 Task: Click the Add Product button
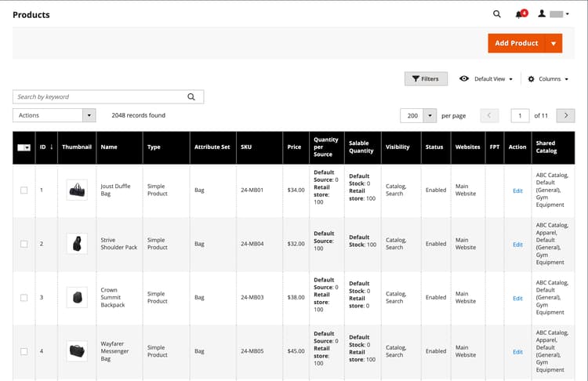tap(517, 43)
